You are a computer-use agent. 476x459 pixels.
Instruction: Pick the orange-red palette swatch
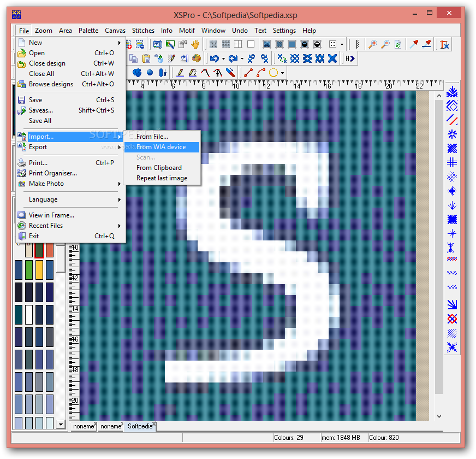coord(50,250)
